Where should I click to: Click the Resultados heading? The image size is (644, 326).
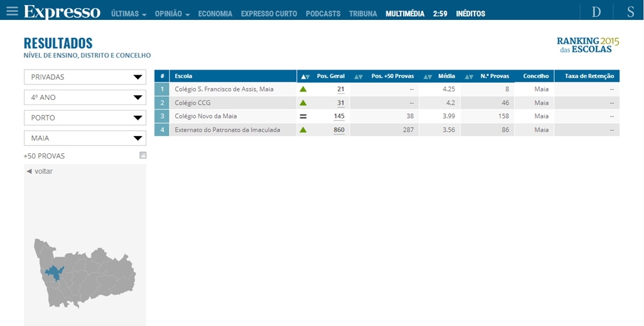coord(59,44)
